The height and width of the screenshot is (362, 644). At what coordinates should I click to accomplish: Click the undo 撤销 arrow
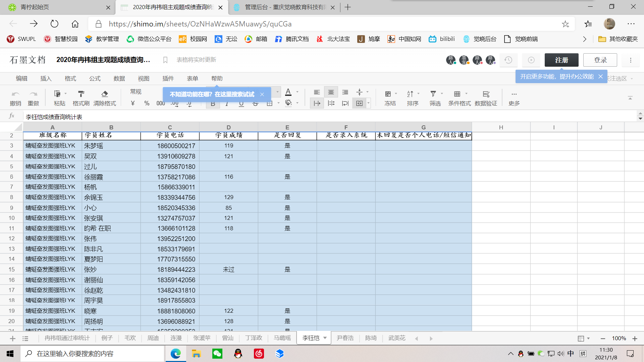(x=15, y=94)
